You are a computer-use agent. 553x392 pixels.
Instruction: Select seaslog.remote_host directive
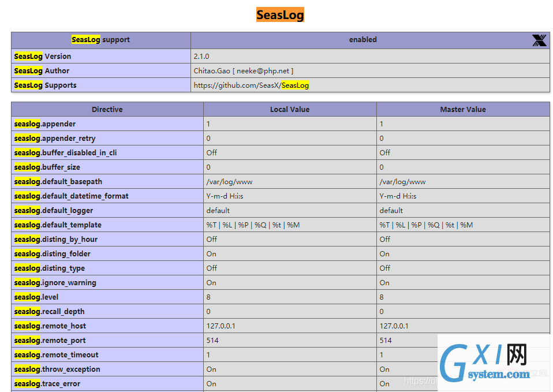(x=50, y=326)
